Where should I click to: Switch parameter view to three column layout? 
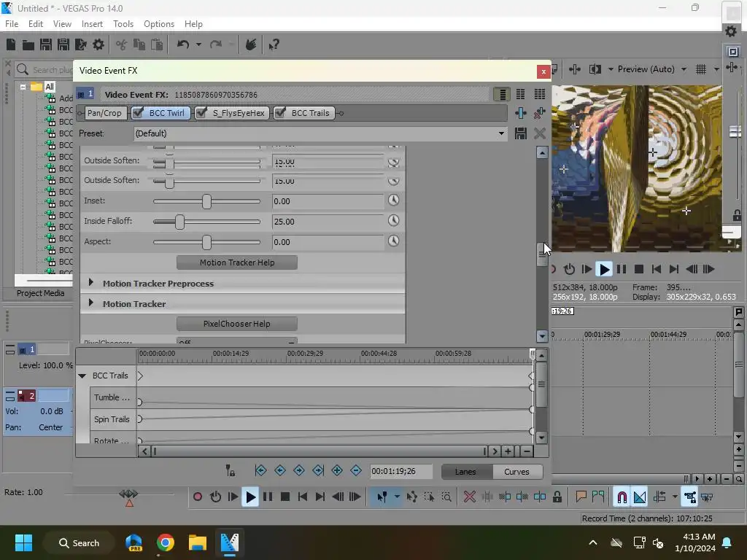[x=539, y=94]
